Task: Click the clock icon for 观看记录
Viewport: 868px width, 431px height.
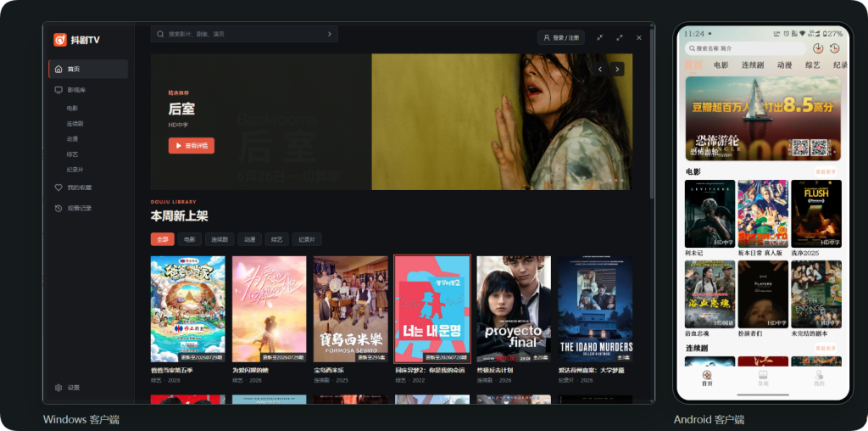Action: [58, 209]
